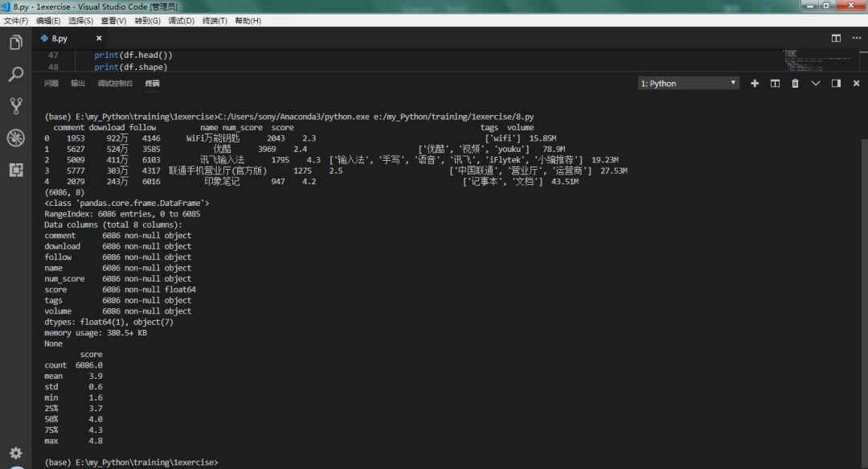868x469 pixels.
Task: Click 'dtypes: float64(1), object(7)' line
Action: pyautogui.click(x=109, y=322)
